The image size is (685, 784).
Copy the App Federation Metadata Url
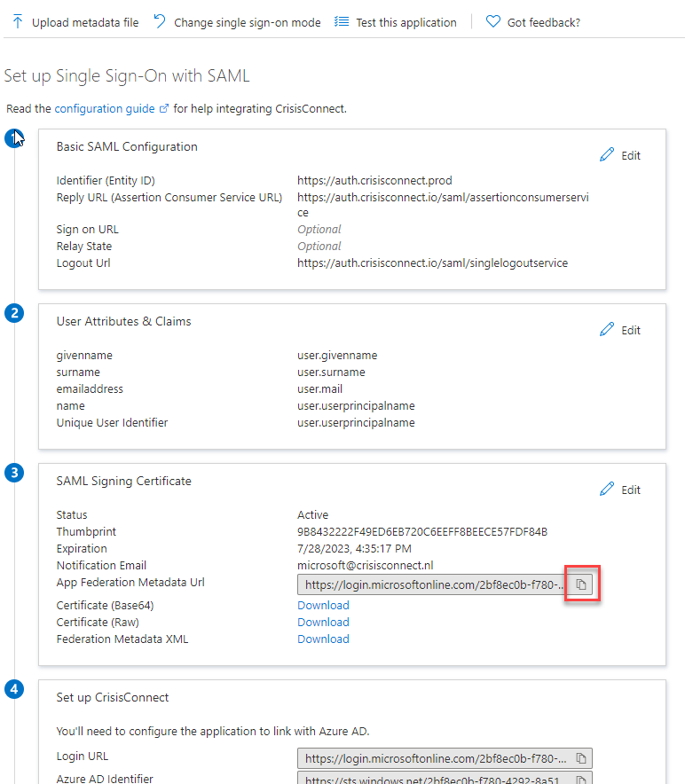[581, 584]
